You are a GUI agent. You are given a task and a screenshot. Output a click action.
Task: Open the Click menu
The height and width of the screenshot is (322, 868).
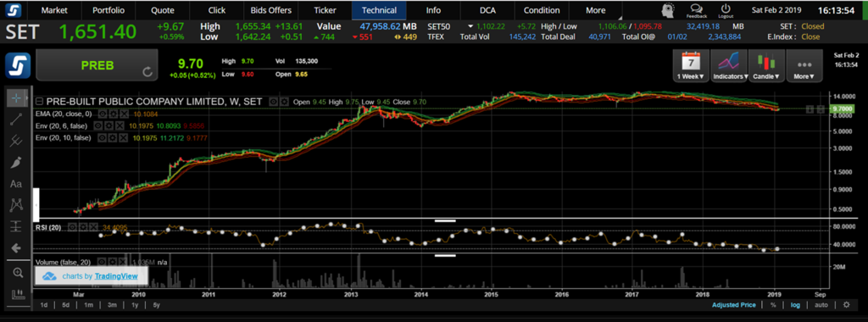(216, 10)
